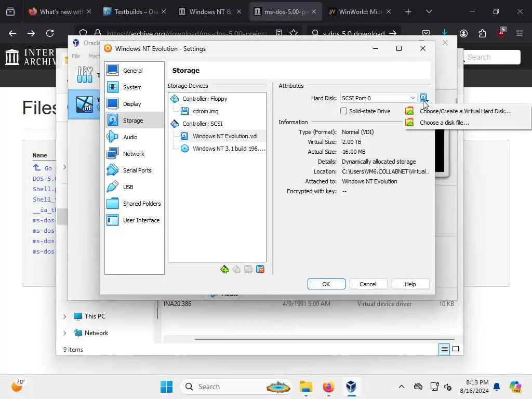This screenshot has width=532, height=399.
Task: Select Storage settings category
Action: pos(135,121)
